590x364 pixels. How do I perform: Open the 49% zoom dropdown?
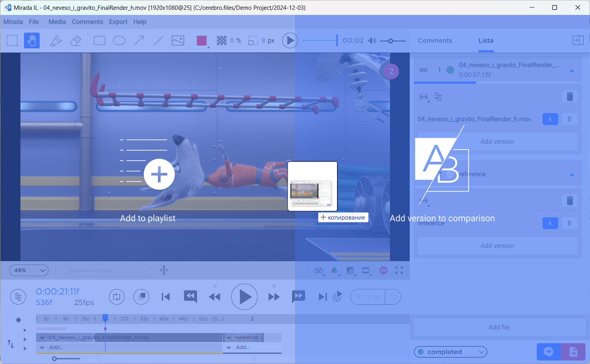29,270
